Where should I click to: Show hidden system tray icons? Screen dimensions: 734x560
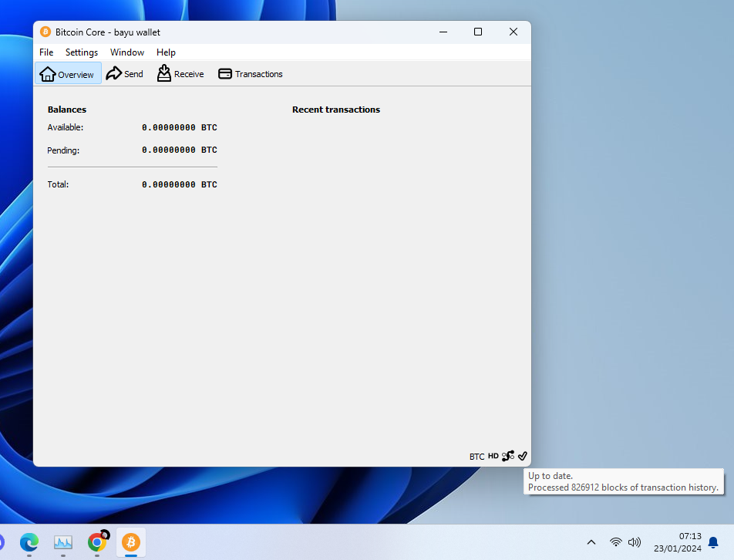coord(591,542)
